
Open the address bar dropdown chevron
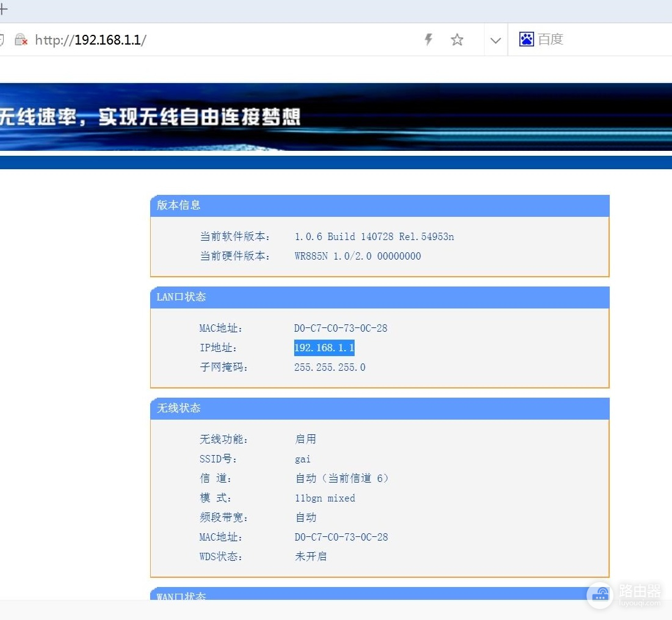click(495, 39)
